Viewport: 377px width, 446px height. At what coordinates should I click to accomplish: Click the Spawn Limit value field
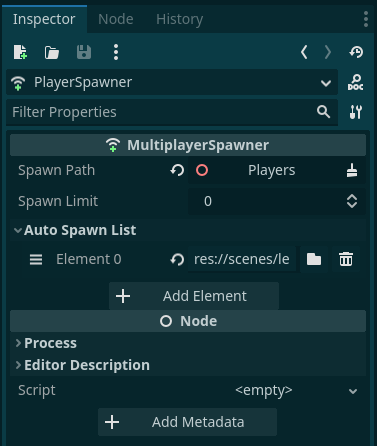coord(267,201)
